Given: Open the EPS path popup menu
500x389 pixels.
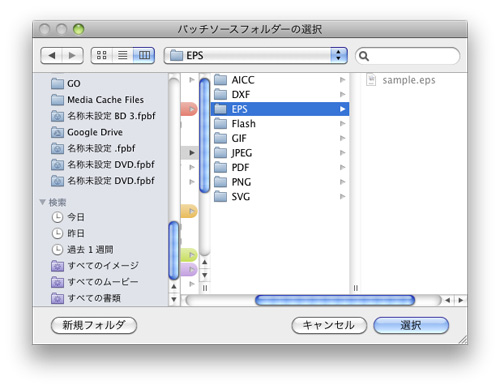Looking at the screenshot, I should coord(256,55).
